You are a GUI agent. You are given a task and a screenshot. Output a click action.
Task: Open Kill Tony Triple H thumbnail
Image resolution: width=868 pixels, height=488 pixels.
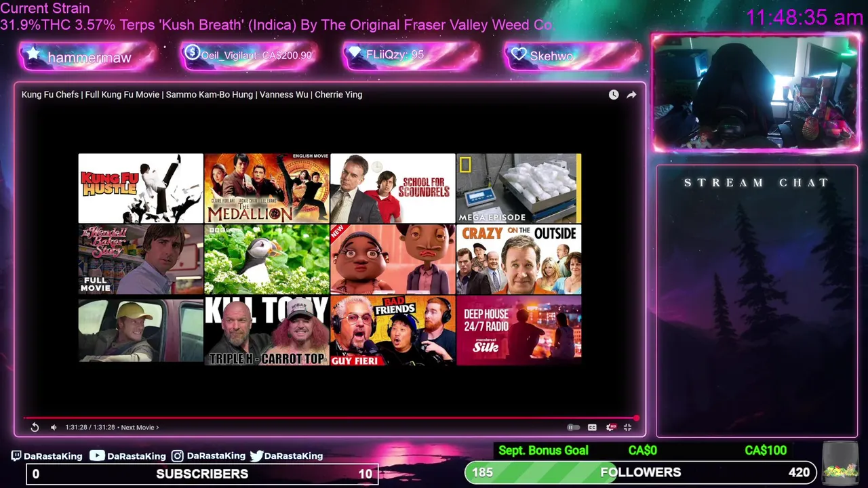(x=267, y=330)
